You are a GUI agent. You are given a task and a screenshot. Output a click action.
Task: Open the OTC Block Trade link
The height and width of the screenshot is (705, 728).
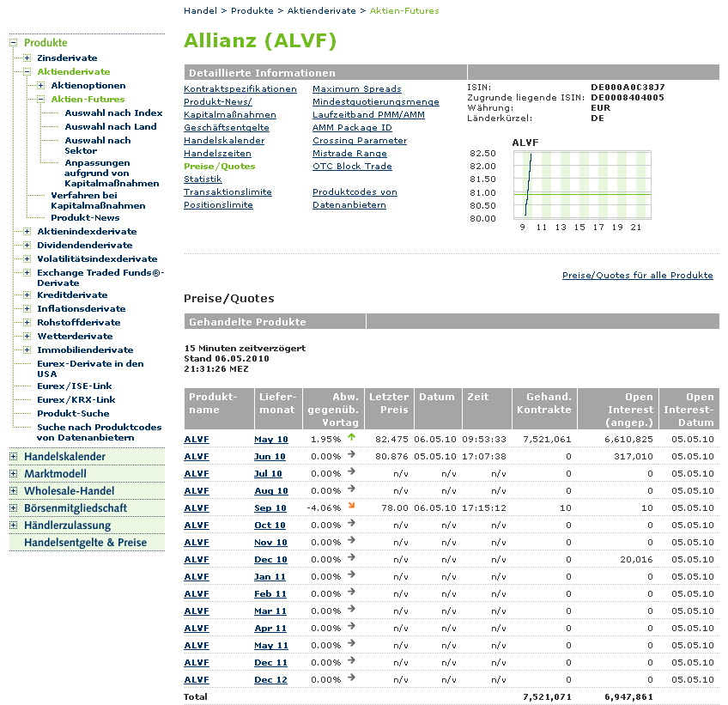click(x=352, y=167)
